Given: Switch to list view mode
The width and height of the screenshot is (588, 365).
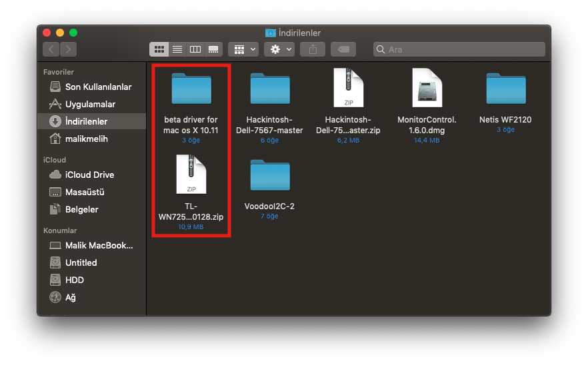Looking at the screenshot, I should [x=177, y=49].
